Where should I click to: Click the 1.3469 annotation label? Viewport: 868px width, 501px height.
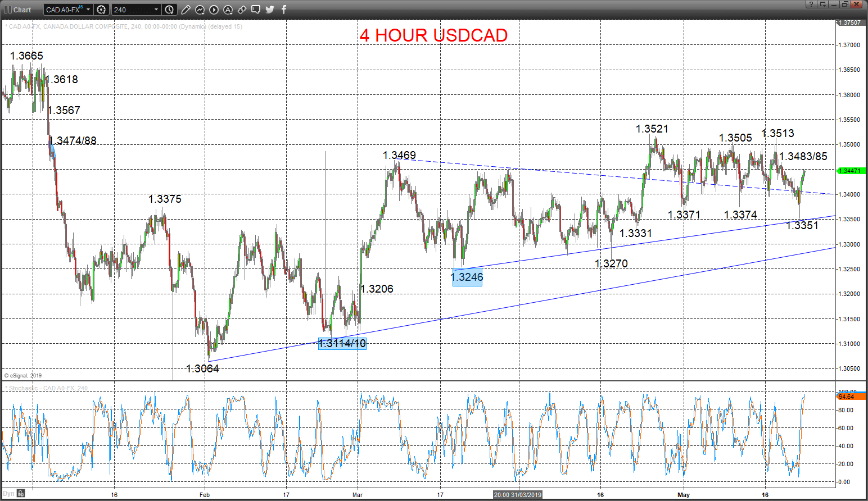(x=399, y=155)
